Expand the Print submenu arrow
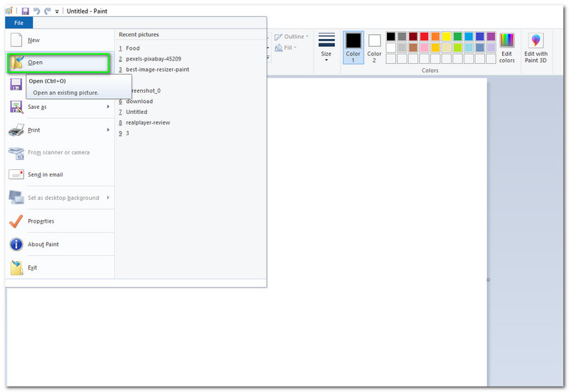The width and height of the screenshot is (569, 392). (108, 130)
